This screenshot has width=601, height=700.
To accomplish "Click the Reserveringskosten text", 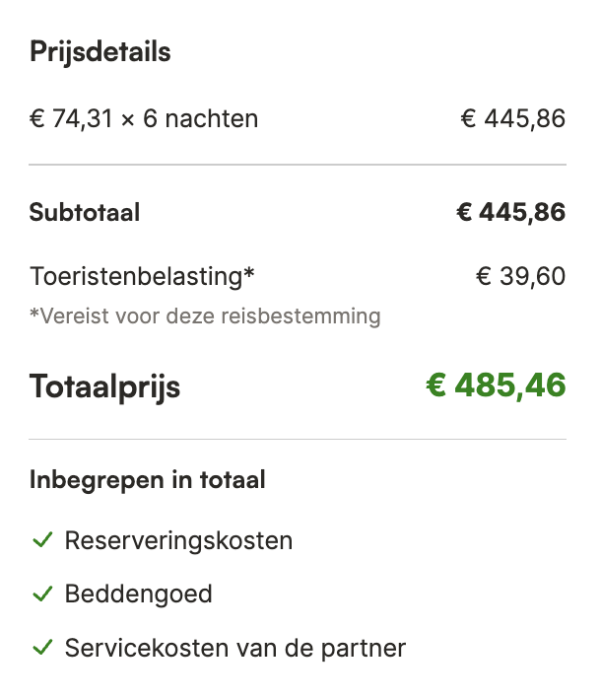I will coord(178,540).
